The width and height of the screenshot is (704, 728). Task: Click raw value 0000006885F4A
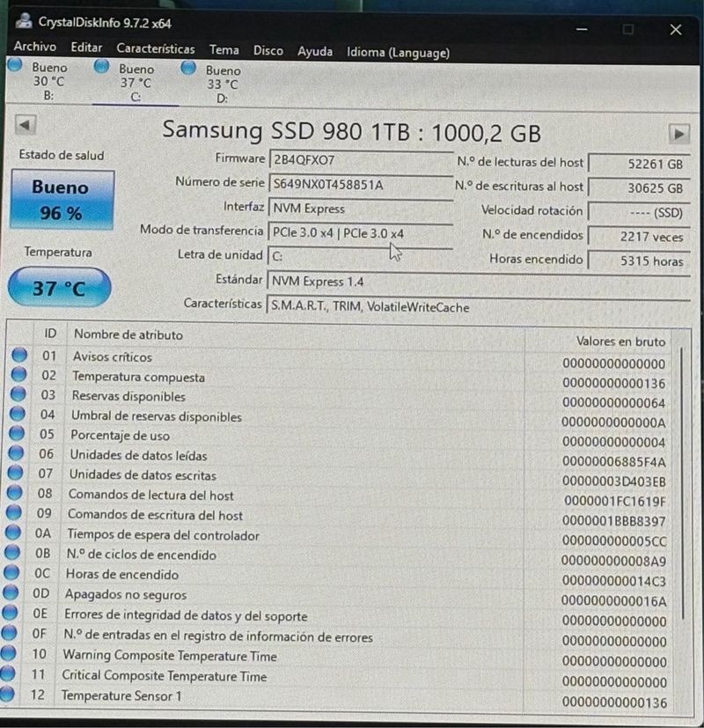pos(614,461)
